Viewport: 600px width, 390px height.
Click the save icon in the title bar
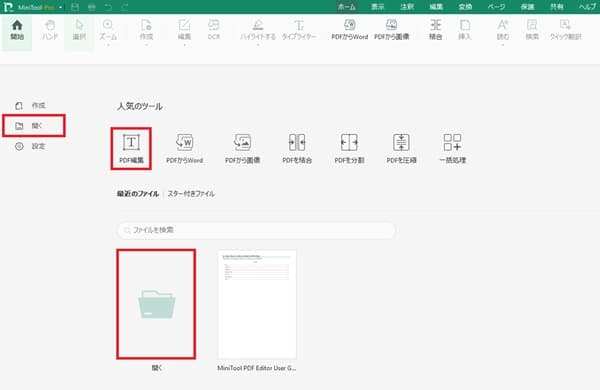point(75,7)
